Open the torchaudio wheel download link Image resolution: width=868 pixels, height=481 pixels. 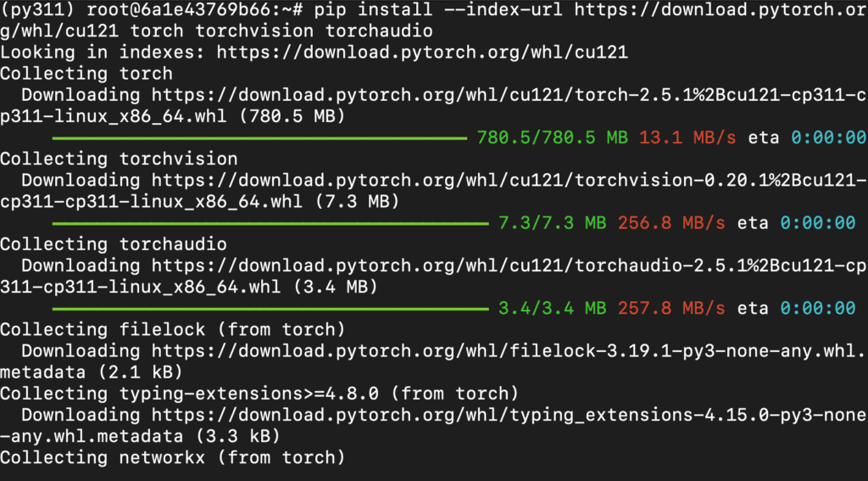[x=509, y=266]
